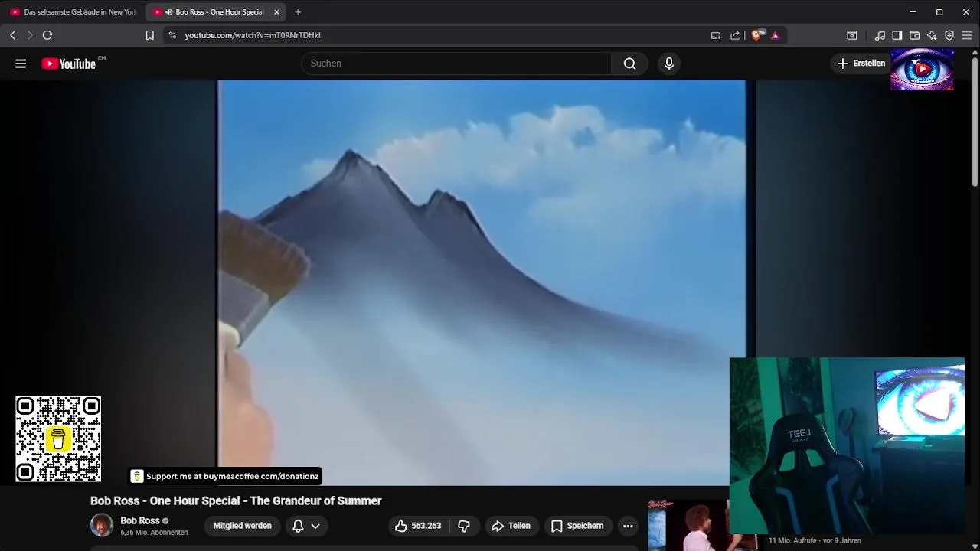
Task: Open the more actions three-dot button
Action: coord(628,526)
